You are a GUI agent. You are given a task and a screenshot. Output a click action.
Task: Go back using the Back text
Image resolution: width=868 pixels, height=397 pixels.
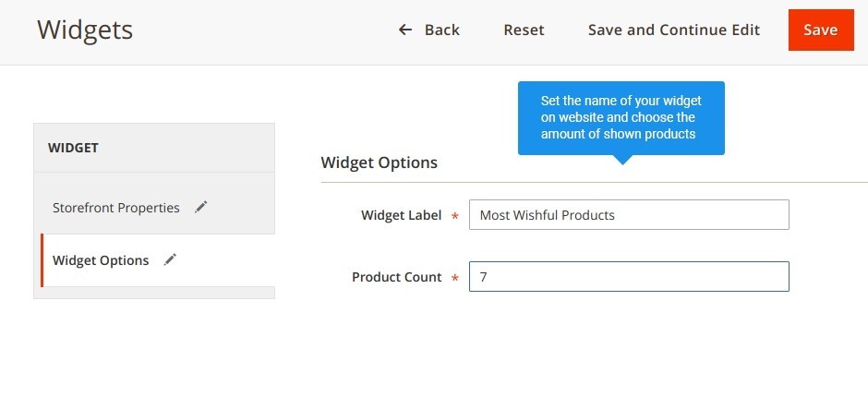[441, 30]
